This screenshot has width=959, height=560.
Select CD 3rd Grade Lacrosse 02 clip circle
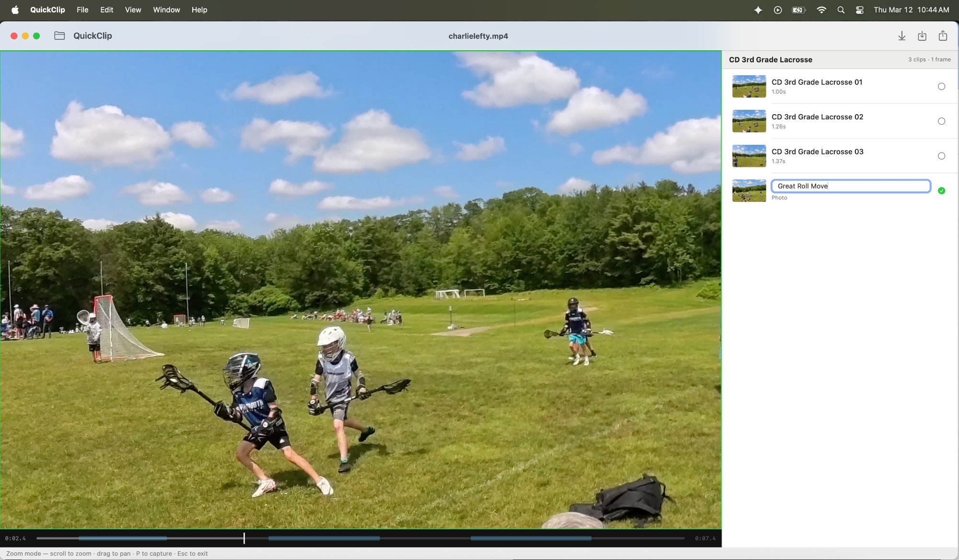tap(941, 121)
